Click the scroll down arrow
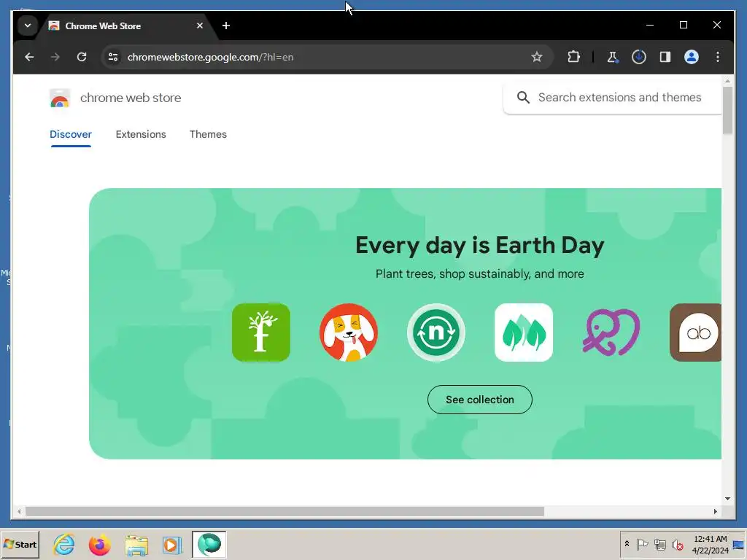Image resolution: width=747 pixels, height=560 pixels. [x=727, y=499]
